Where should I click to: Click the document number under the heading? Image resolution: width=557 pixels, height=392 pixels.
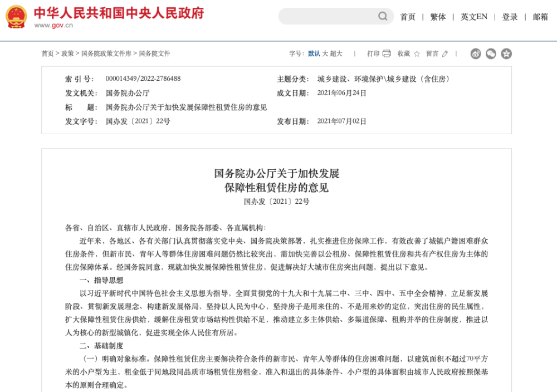277,202
